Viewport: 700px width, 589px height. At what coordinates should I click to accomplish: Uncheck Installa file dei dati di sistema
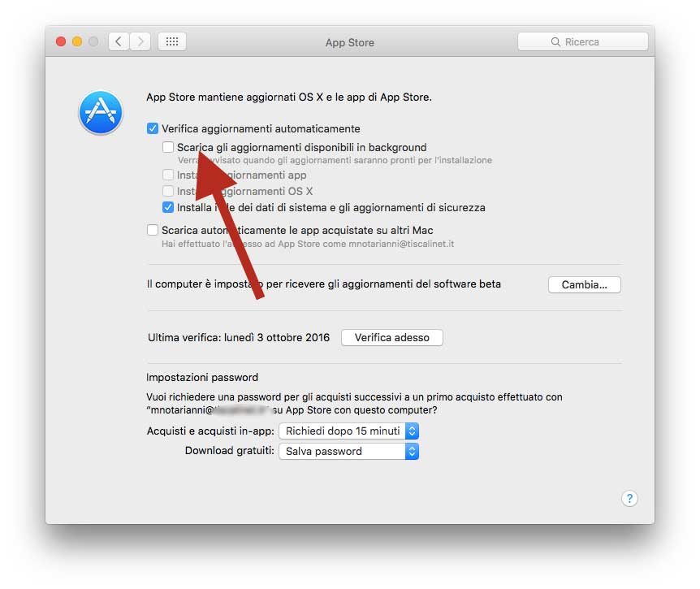168,207
